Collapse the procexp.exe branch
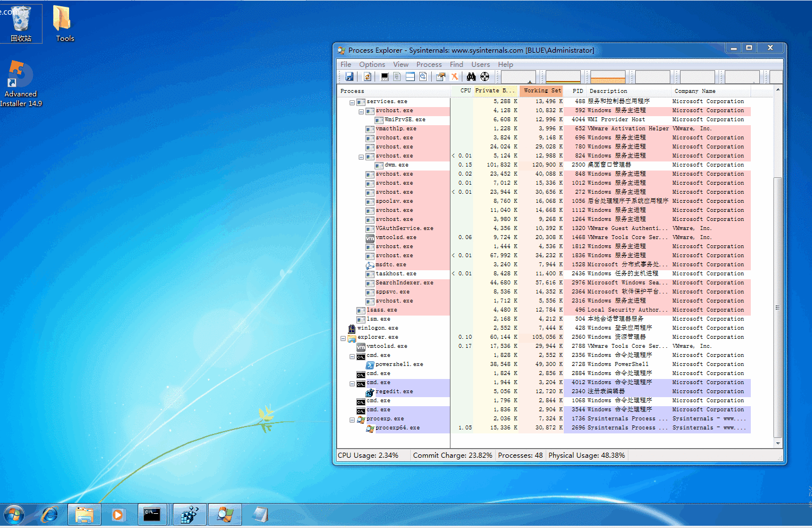The height and width of the screenshot is (528, 812). [x=352, y=420]
